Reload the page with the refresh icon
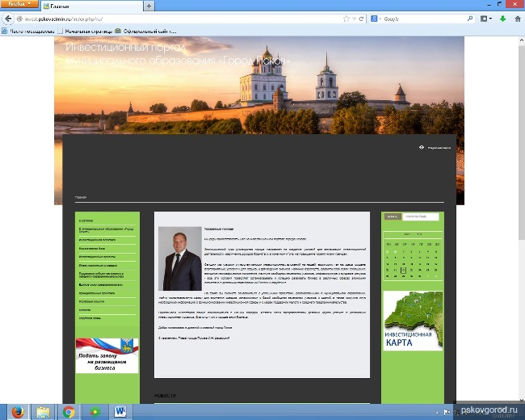This screenshot has height=420, width=525. point(361,19)
